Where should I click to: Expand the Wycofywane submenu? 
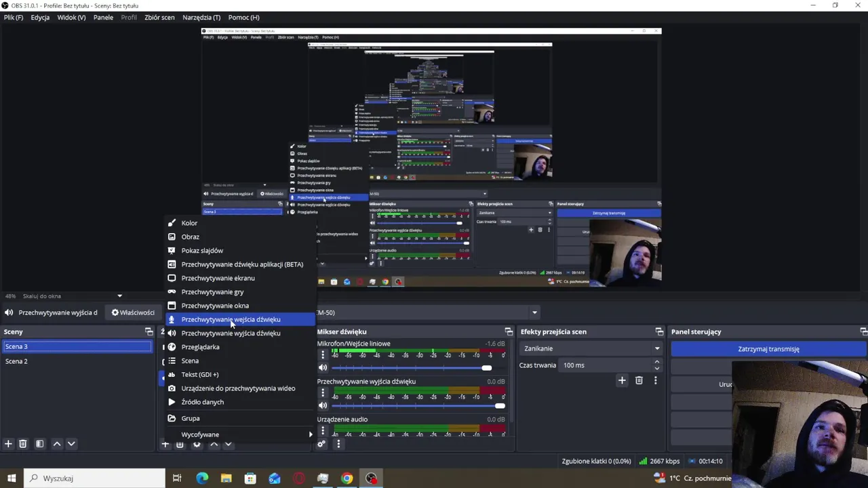tap(241, 434)
